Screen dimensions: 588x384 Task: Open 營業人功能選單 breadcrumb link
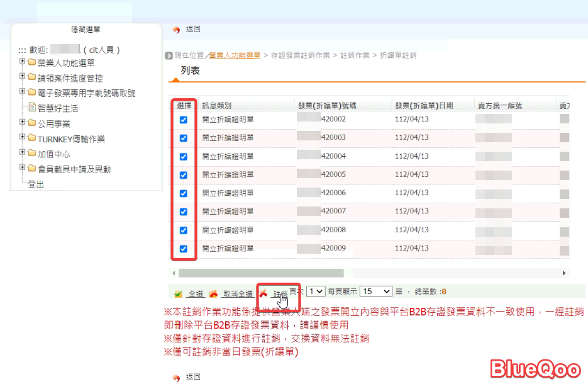(235, 55)
